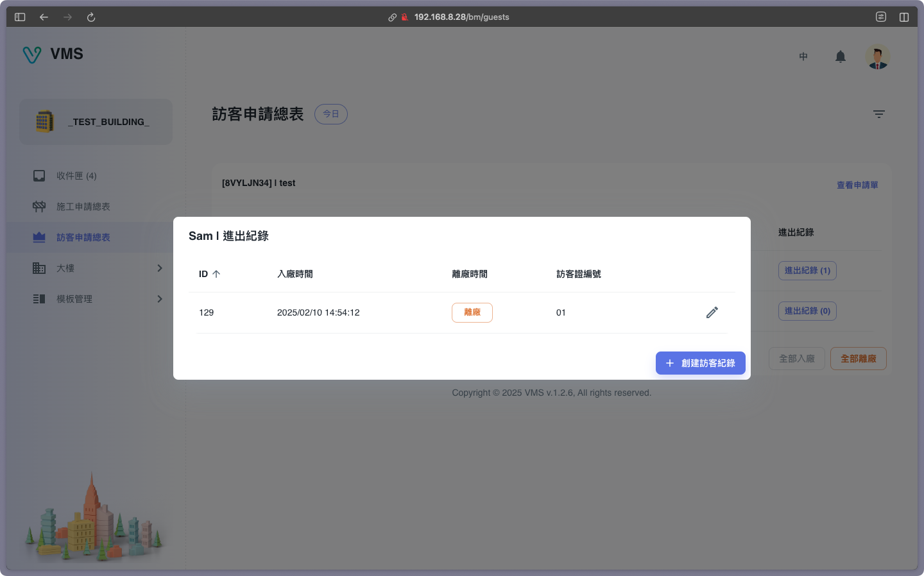Open the split view icon in browser toolbar
Image resolution: width=924 pixels, height=576 pixels.
(903, 17)
